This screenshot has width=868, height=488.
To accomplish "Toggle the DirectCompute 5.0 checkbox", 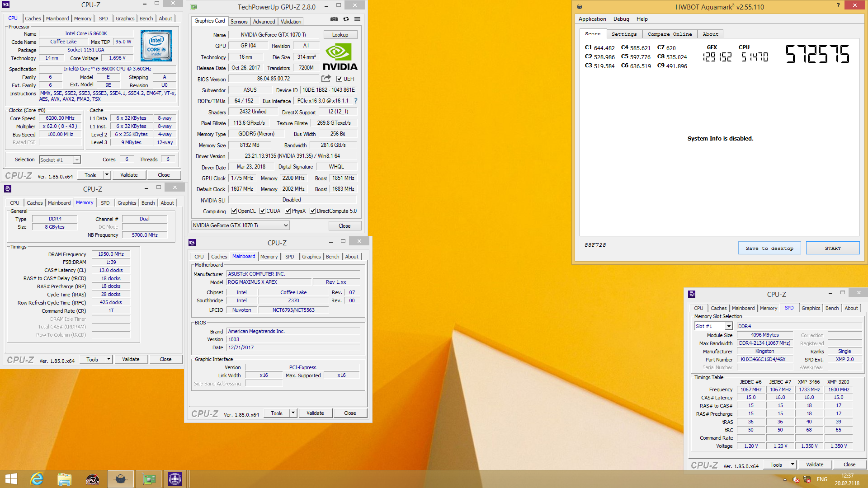I will tap(312, 211).
